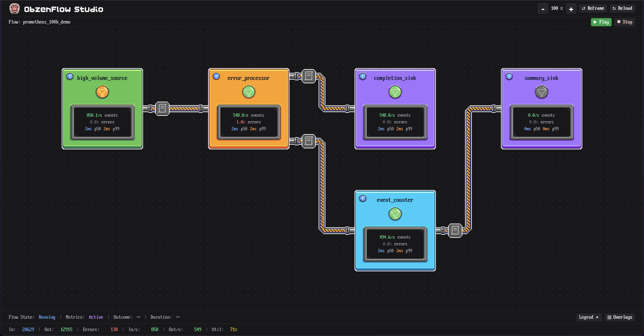The height and width of the screenshot is (336, 644).
Task: Click the 0.0/s events metric in summary_sink
Action: click(x=541, y=115)
